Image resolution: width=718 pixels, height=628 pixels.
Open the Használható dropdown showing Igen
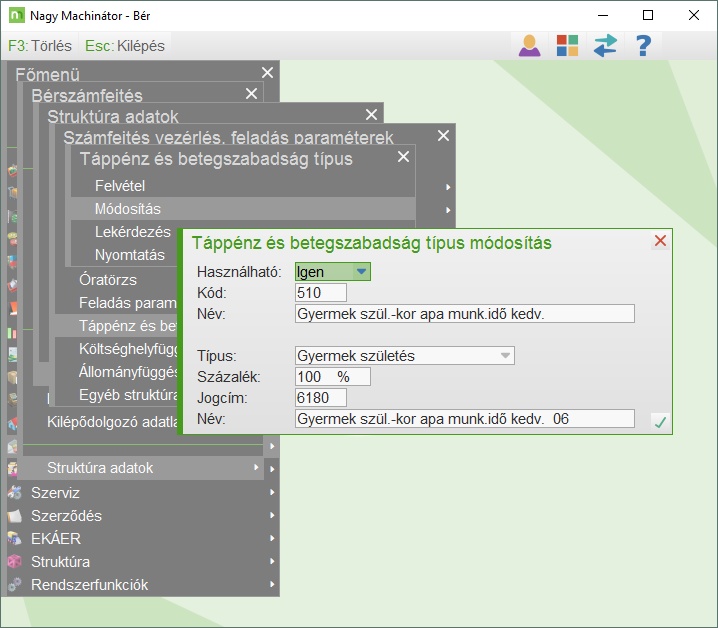coord(333,272)
